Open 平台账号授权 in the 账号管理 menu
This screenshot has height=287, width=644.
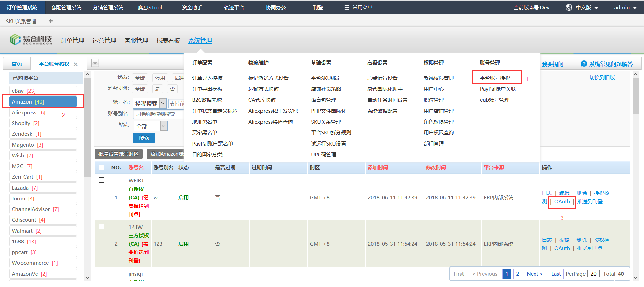tap(495, 78)
